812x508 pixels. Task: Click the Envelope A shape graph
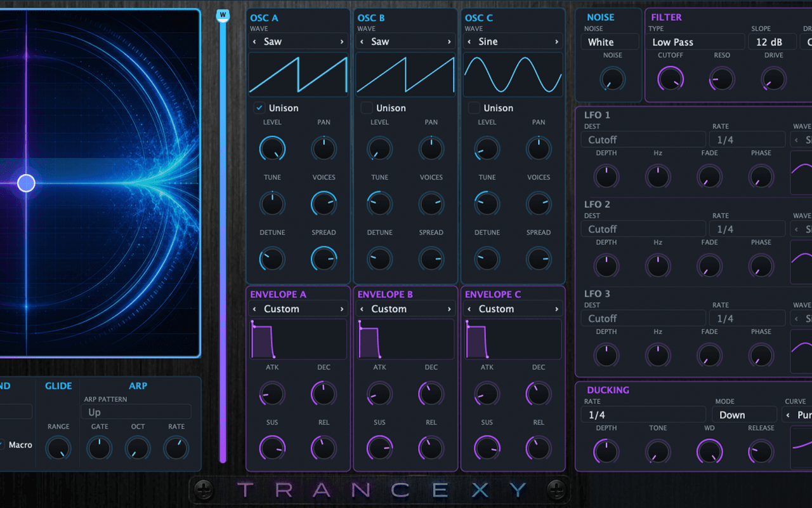click(298, 339)
